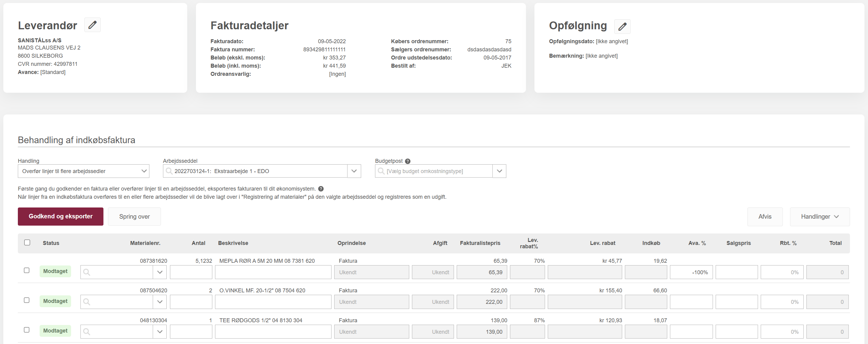Click the Beskrivelse column header
This screenshot has height=344, width=868.
[x=233, y=243]
